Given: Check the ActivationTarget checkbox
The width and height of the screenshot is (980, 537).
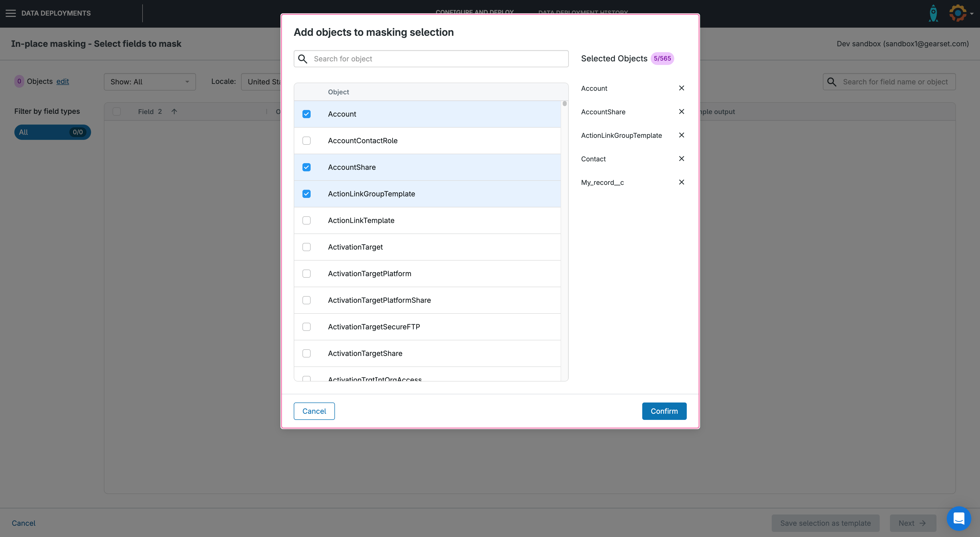Looking at the screenshot, I should pyautogui.click(x=306, y=247).
